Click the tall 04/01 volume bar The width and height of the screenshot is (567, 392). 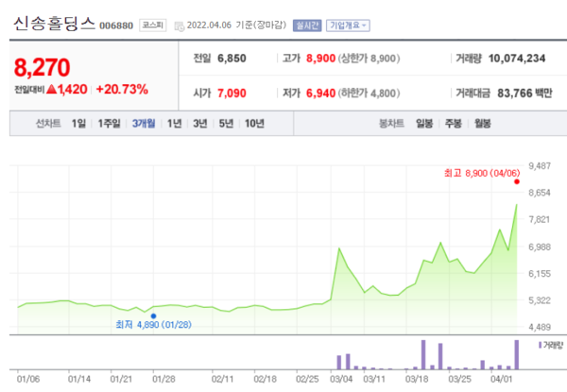pos(517,354)
